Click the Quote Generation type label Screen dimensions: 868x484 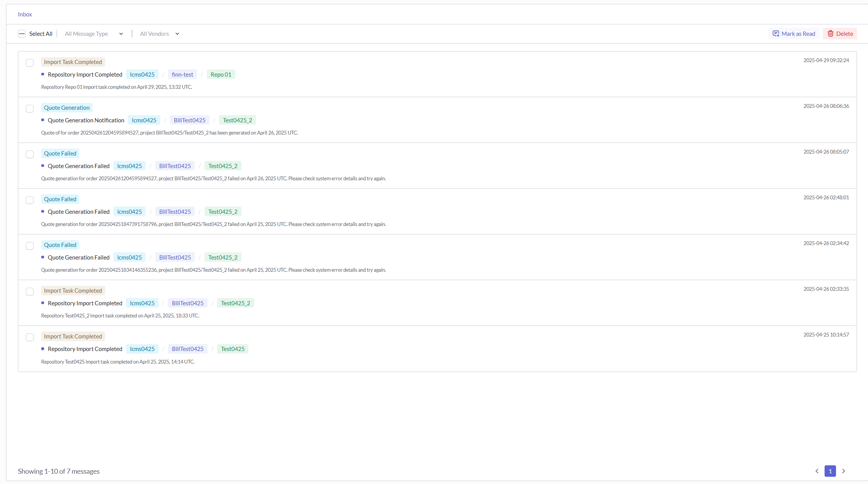point(67,107)
